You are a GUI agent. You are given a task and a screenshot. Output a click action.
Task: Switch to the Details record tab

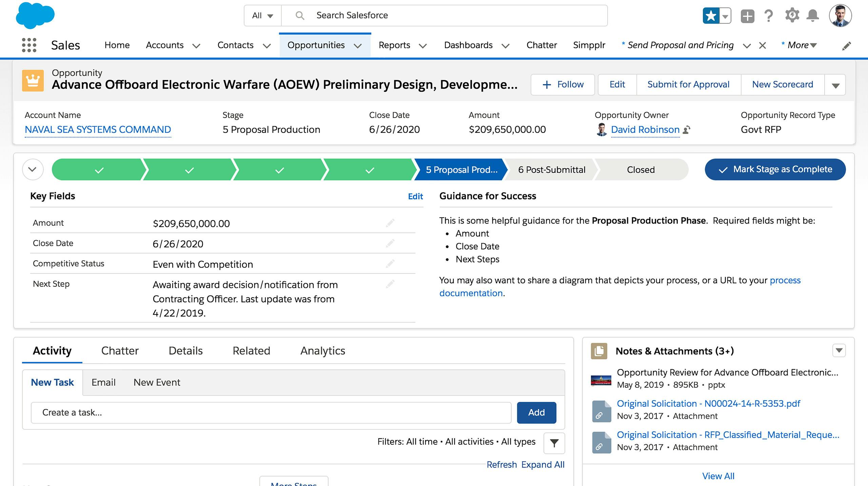[185, 350]
